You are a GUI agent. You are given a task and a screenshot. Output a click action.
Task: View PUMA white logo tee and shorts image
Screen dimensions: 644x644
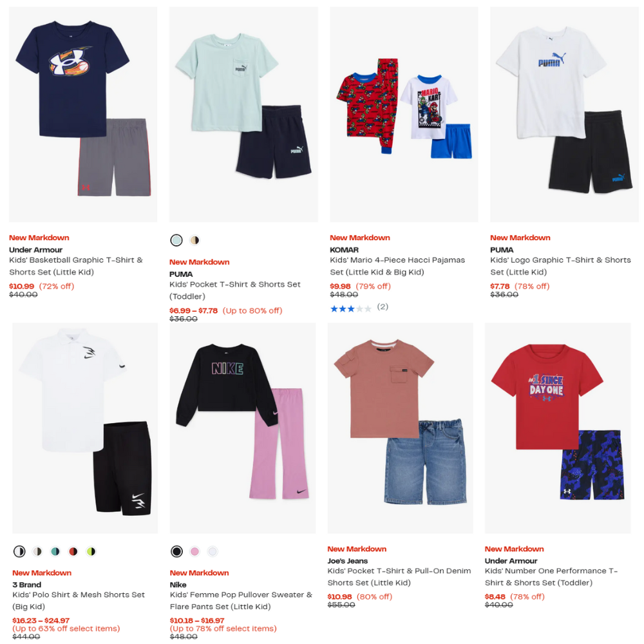coord(564,114)
